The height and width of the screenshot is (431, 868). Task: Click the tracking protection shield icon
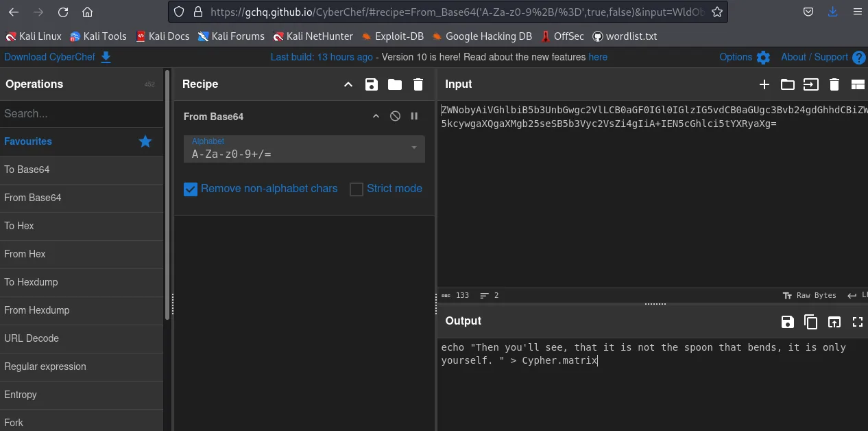point(179,12)
